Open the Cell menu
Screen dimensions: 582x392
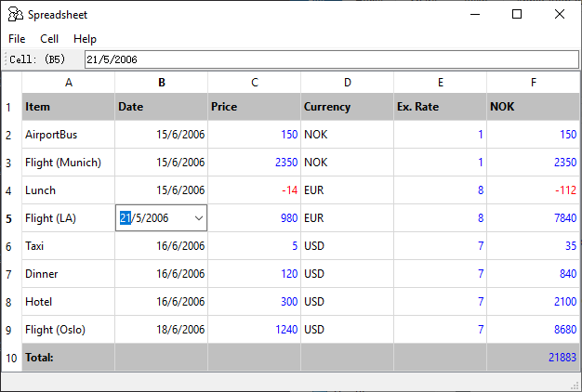49,39
